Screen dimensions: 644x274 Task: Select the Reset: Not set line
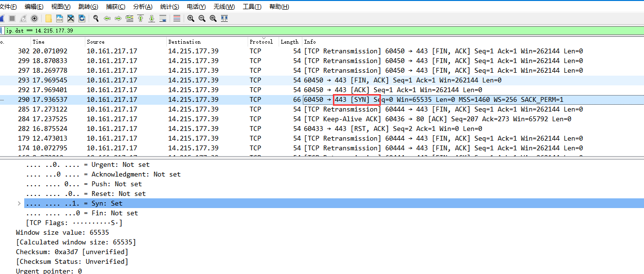coord(86,193)
